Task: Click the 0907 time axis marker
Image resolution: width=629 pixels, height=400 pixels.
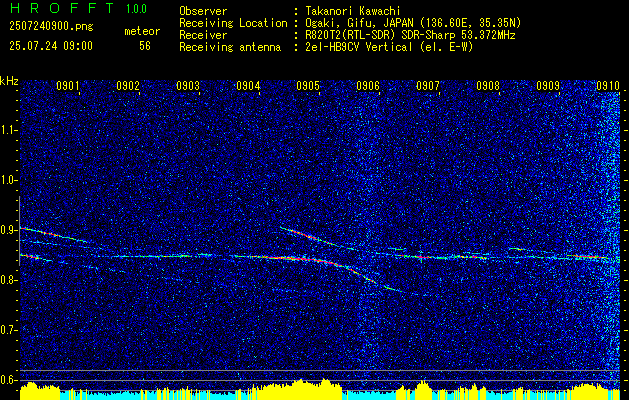Action: (x=428, y=85)
